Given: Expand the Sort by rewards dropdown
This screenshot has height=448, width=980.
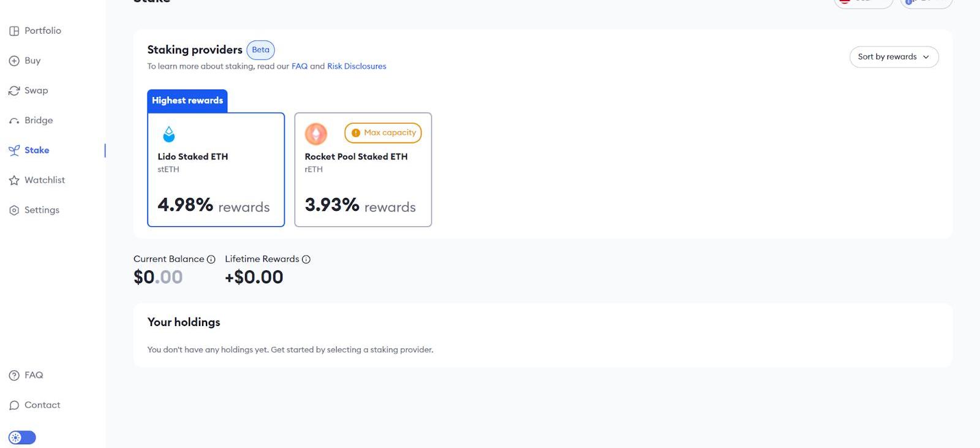Looking at the screenshot, I should point(894,57).
